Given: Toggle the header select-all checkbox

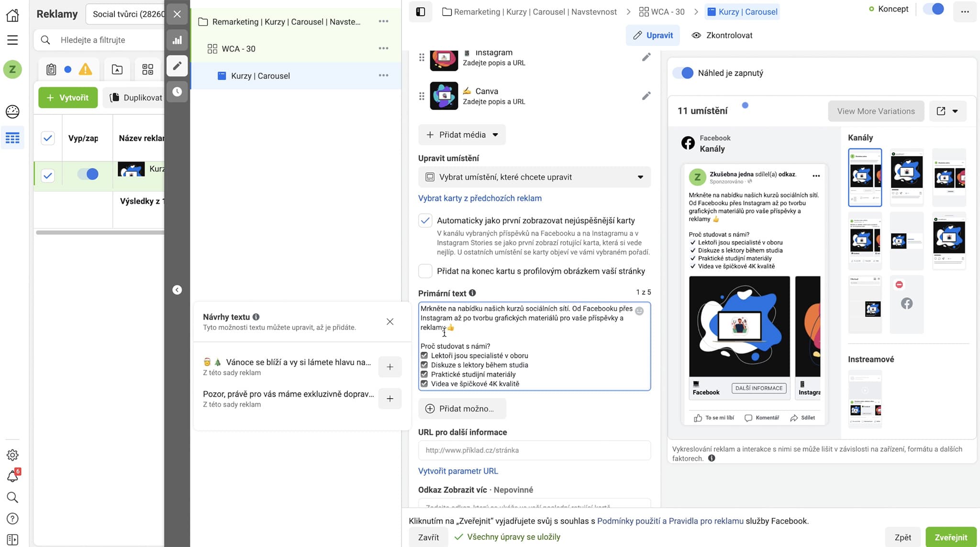Looking at the screenshot, I should (48, 138).
